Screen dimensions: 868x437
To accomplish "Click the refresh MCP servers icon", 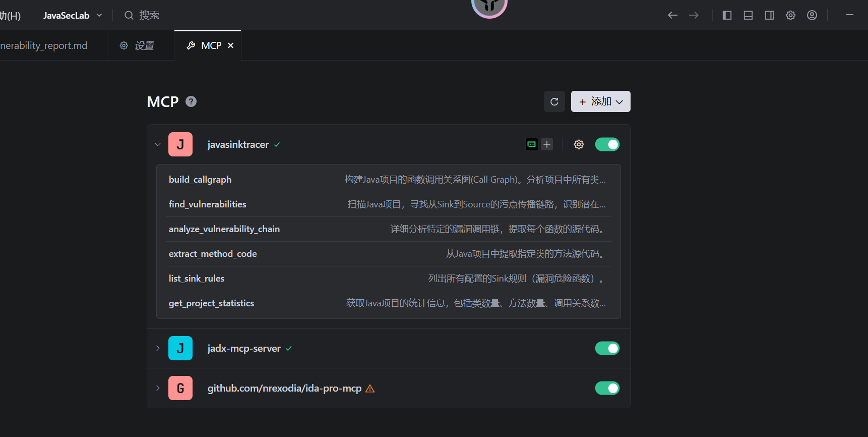I will pos(554,101).
